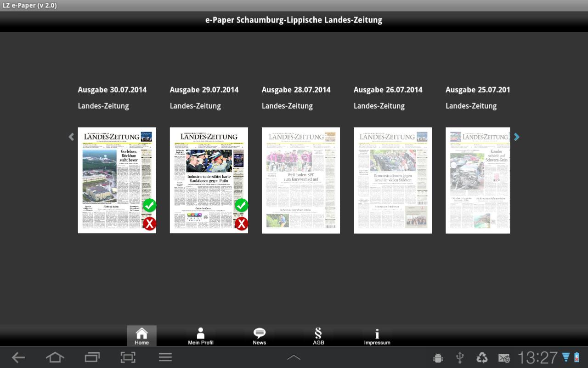Tap the Android debug robot icon

click(x=438, y=358)
